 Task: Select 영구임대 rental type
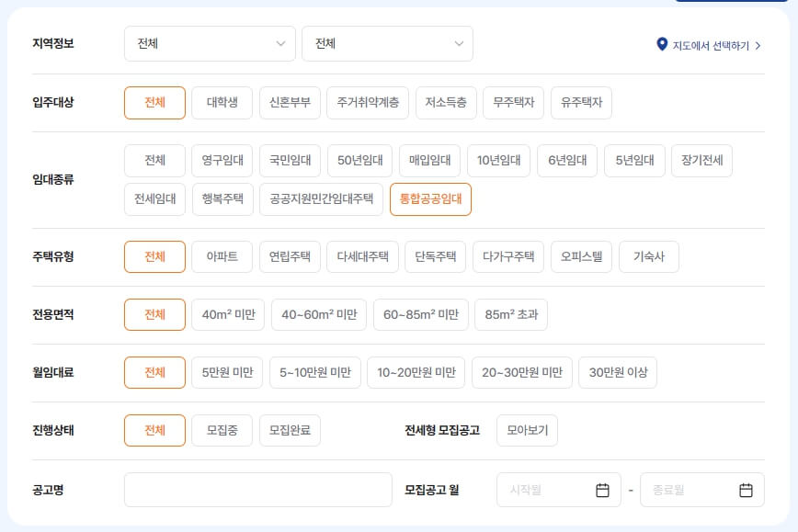[x=222, y=160]
